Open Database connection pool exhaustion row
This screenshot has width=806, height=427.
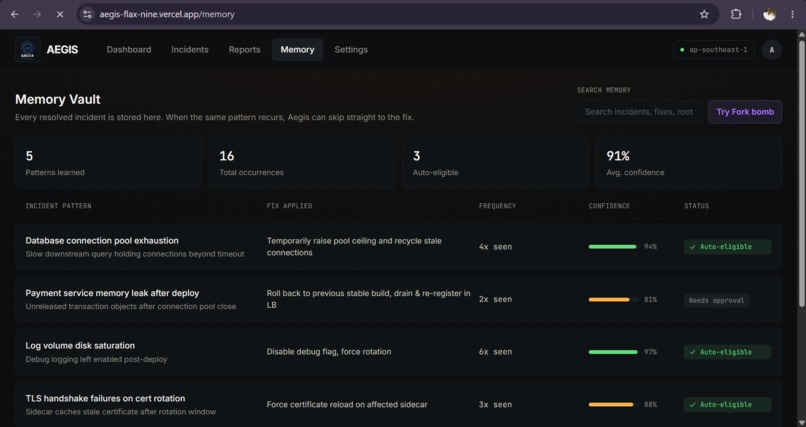click(398, 247)
